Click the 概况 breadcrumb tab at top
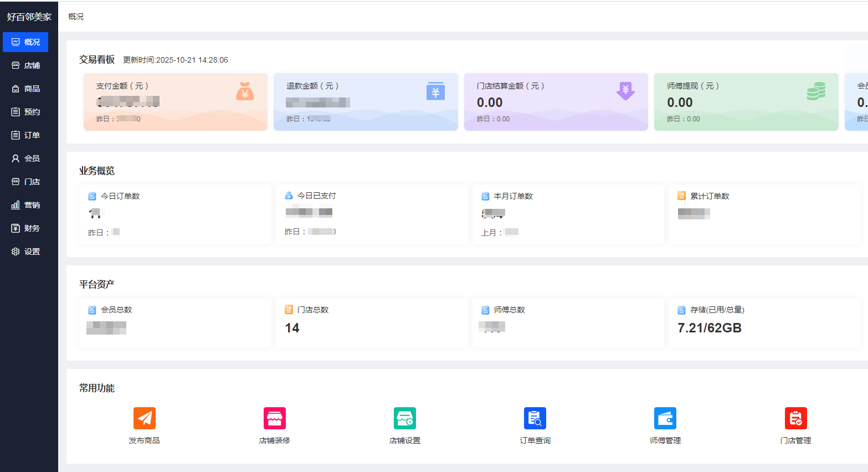Screen dimensions: 868x472 point(76,17)
